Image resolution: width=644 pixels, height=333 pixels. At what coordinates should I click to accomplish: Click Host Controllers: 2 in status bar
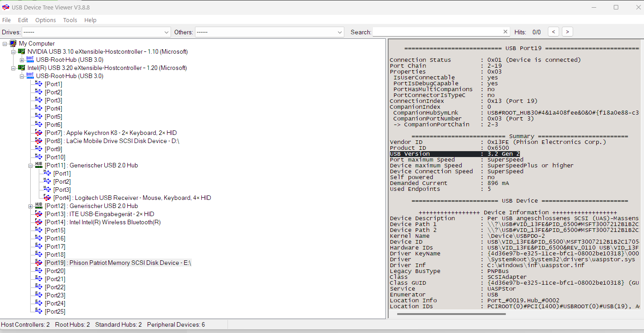click(x=26, y=325)
